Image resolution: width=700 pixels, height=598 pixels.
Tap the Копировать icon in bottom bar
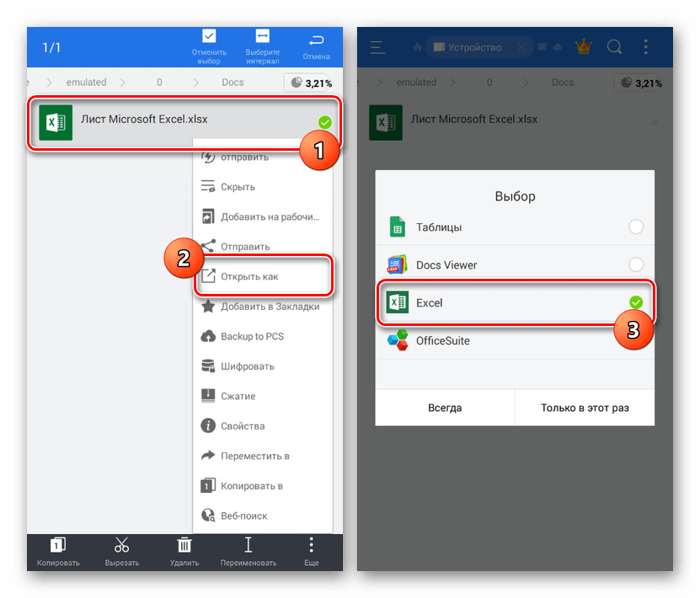coord(58,546)
